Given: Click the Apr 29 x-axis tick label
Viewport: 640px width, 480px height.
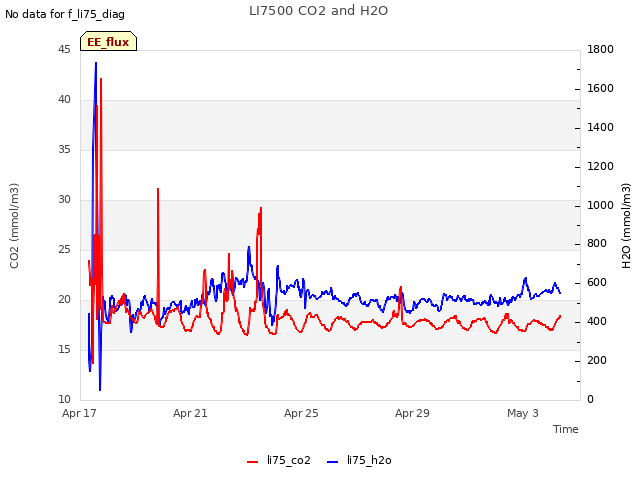Looking at the screenshot, I should (412, 413).
